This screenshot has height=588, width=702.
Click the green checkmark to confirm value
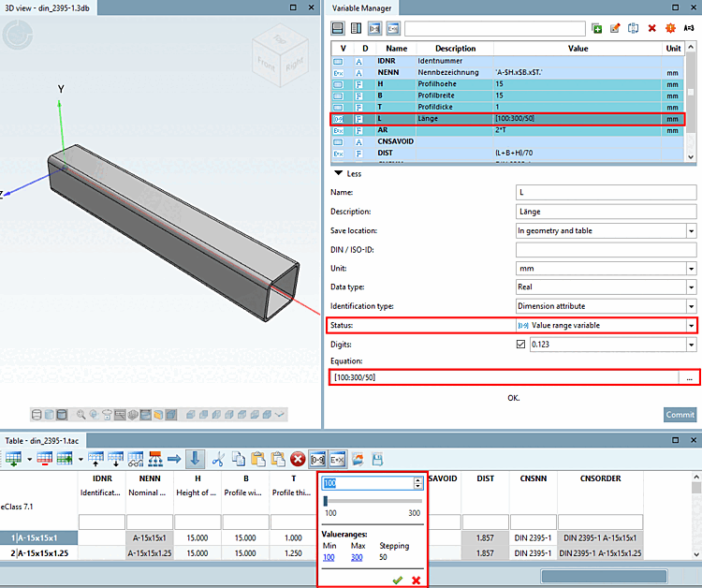pyautogui.click(x=397, y=580)
